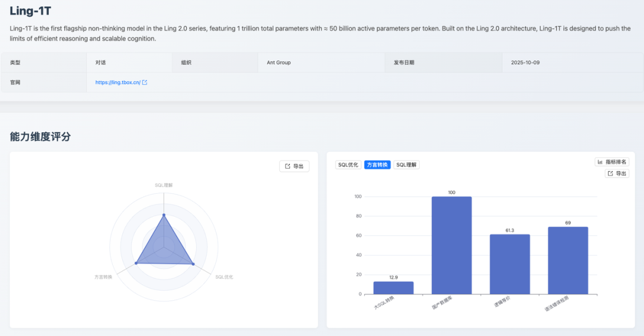Switch to the SQL优化 category
This screenshot has width=644, height=336.
[348, 164]
